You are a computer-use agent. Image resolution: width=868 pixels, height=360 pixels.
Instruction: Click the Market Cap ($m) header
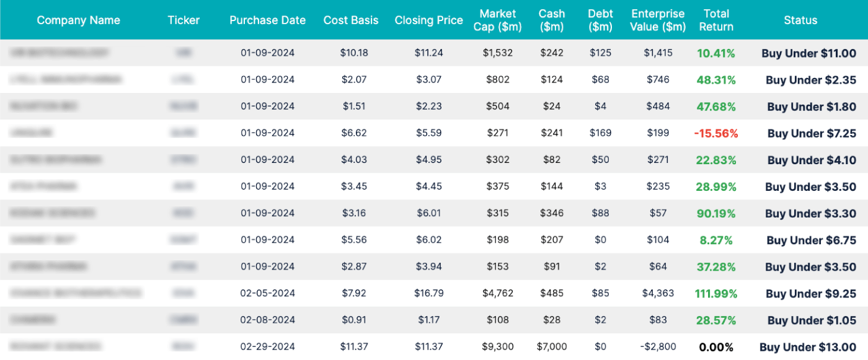[x=498, y=20]
